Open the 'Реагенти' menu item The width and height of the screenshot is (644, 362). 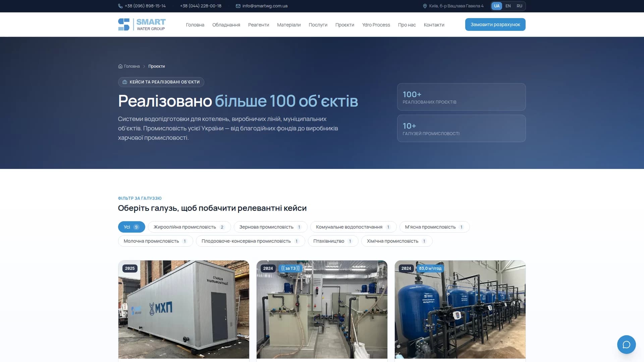click(x=259, y=25)
